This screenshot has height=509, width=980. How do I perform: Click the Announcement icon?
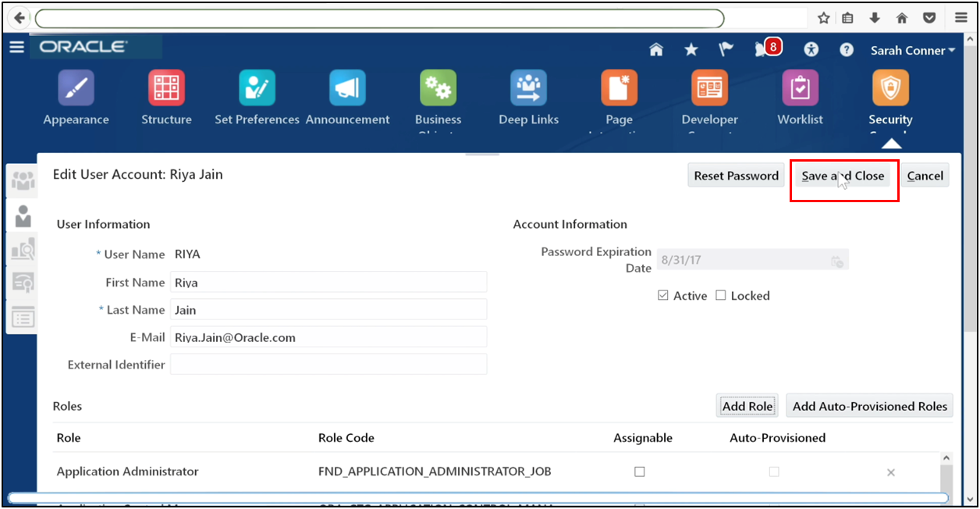[x=348, y=88]
